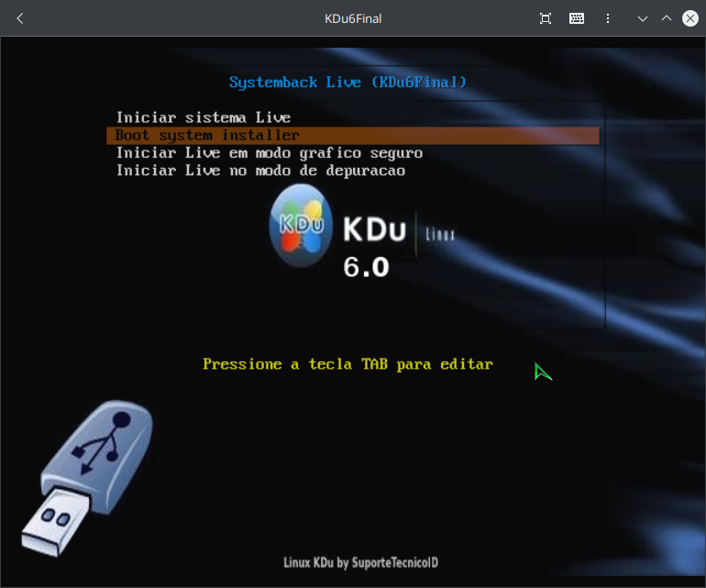Pick 'Iniciar Live no modo de depuracao'
This screenshot has height=588, width=706.
coord(260,171)
